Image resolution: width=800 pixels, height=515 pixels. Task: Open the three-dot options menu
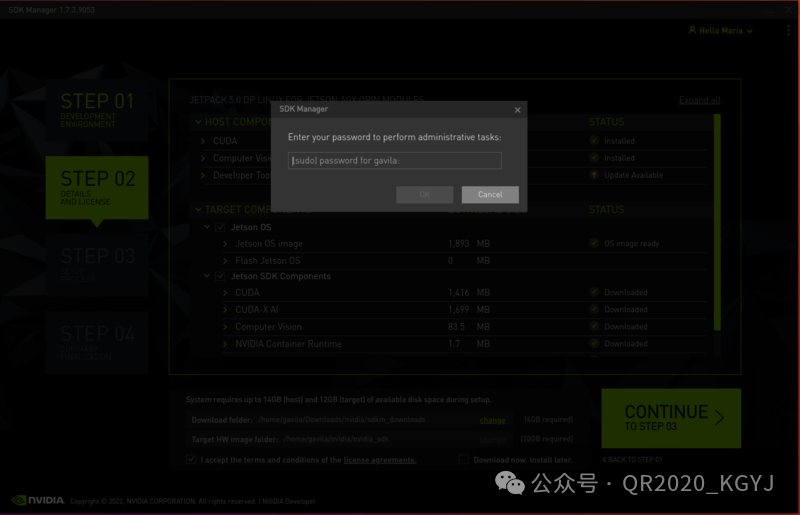point(788,31)
